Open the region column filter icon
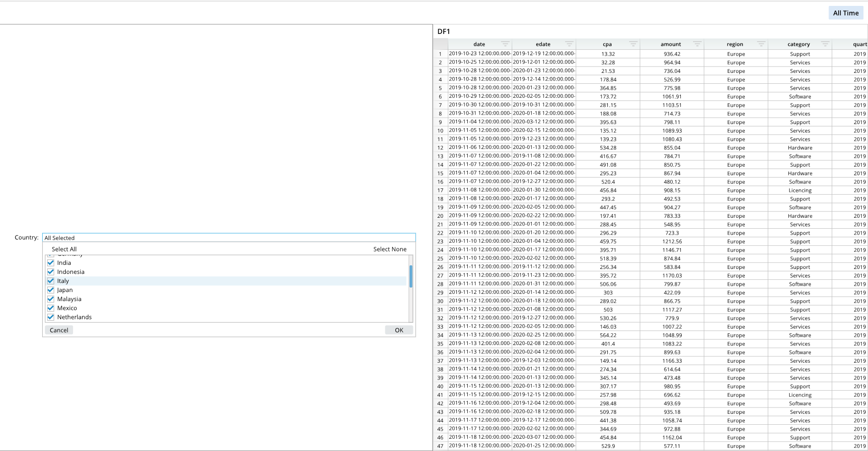The width and height of the screenshot is (868, 451). tap(761, 44)
